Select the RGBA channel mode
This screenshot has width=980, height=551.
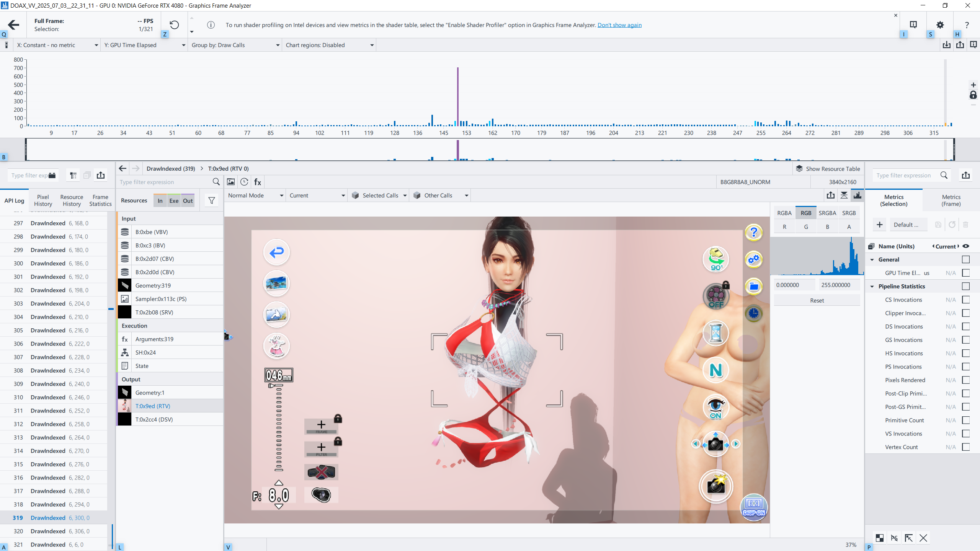coord(784,213)
